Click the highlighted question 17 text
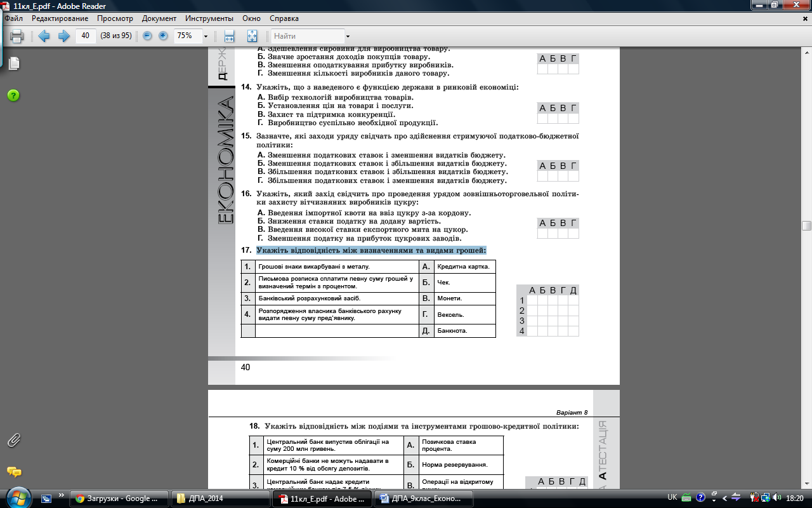Image resolution: width=812 pixels, height=508 pixels. click(x=371, y=250)
